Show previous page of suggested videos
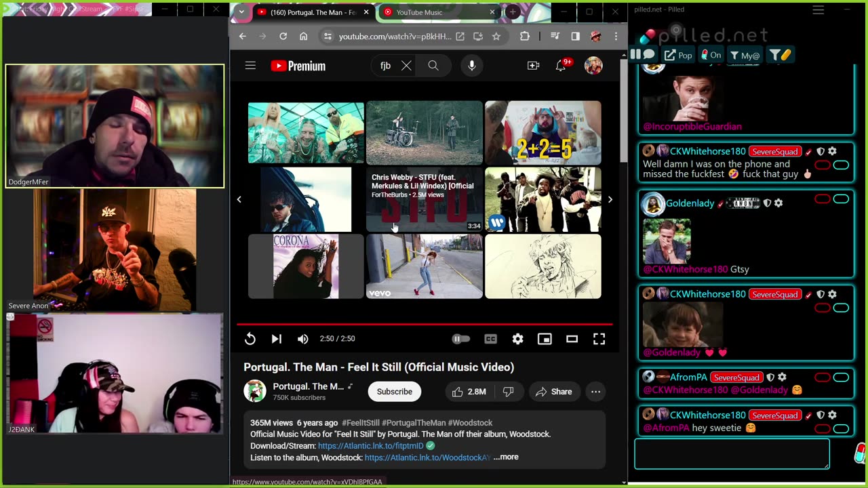The image size is (868, 488). point(239,199)
